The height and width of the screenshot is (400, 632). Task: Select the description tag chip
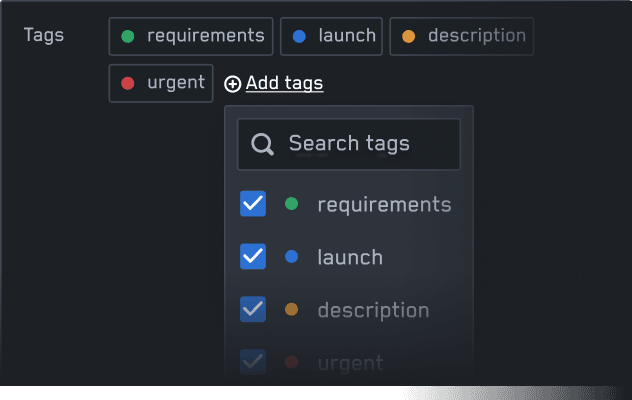(462, 36)
